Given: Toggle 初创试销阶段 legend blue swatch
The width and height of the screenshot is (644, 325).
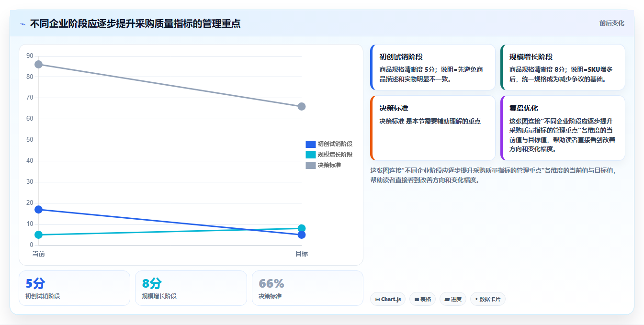Looking at the screenshot, I should 311,144.
